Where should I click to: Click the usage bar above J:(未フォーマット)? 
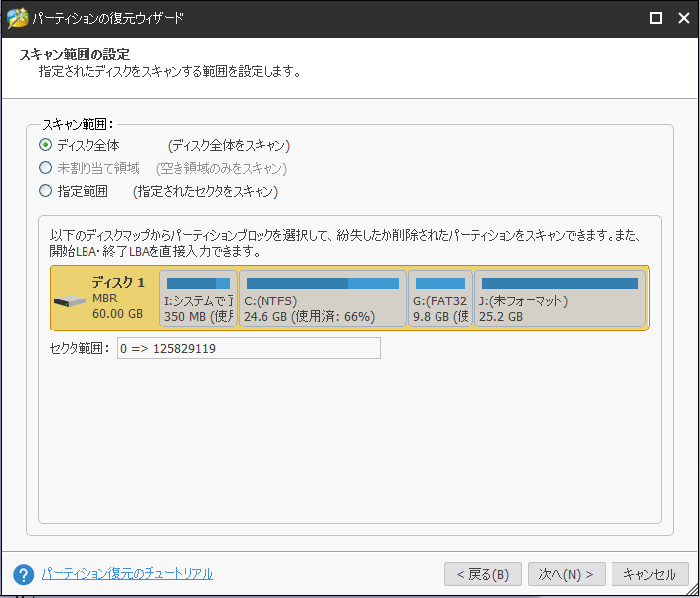pyautogui.click(x=560, y=283)
